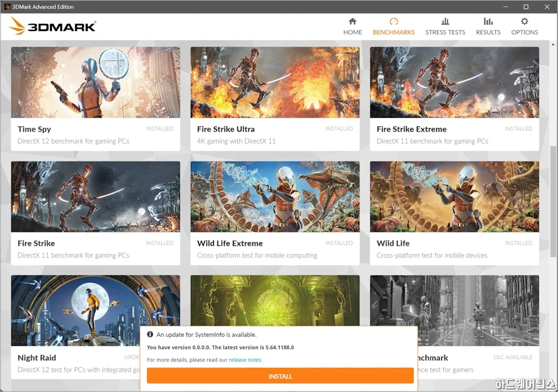558x392 pixels.
Task: Open the green temple benchmark thumbnail
Action: pyautogui.click(x=275, y=300)
